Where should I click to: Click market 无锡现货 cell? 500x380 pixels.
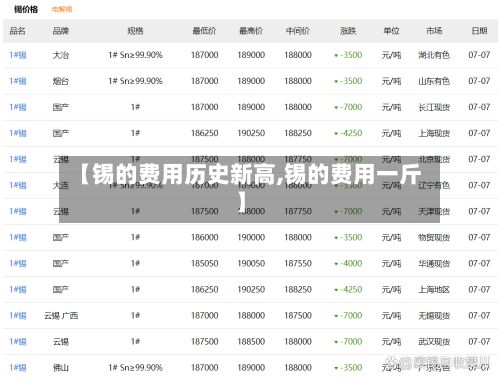pos(434,315)
